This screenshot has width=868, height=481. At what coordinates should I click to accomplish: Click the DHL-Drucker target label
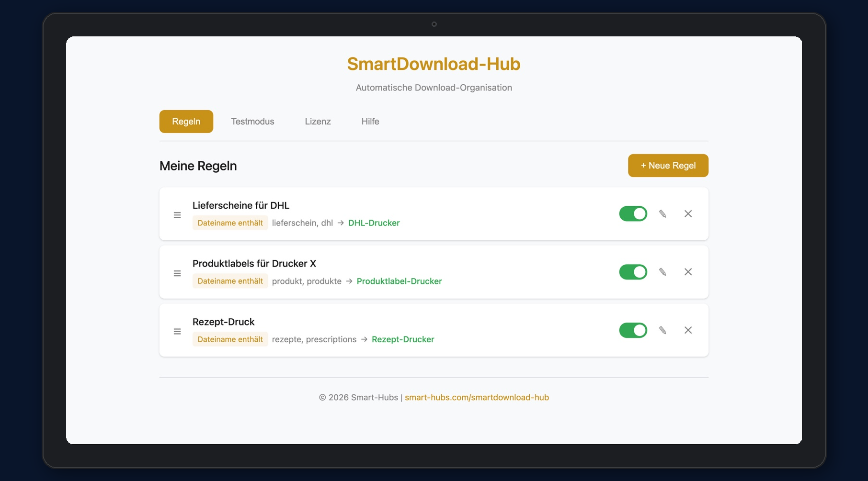(x=374, y=223)
